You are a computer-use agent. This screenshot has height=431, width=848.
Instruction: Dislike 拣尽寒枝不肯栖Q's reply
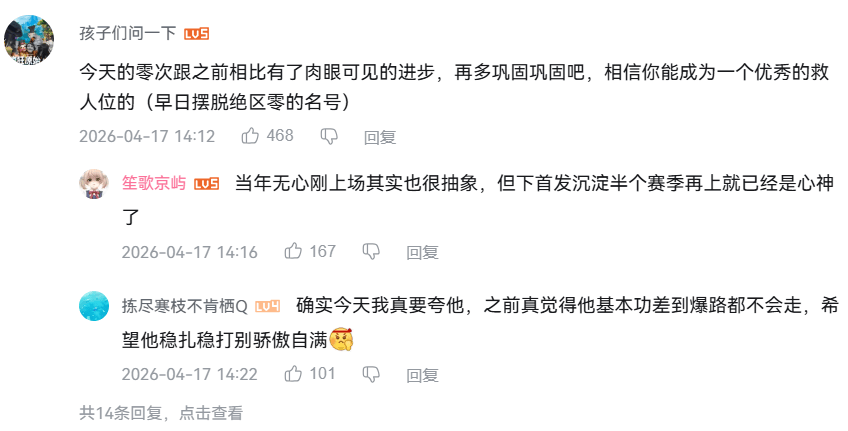371,374
